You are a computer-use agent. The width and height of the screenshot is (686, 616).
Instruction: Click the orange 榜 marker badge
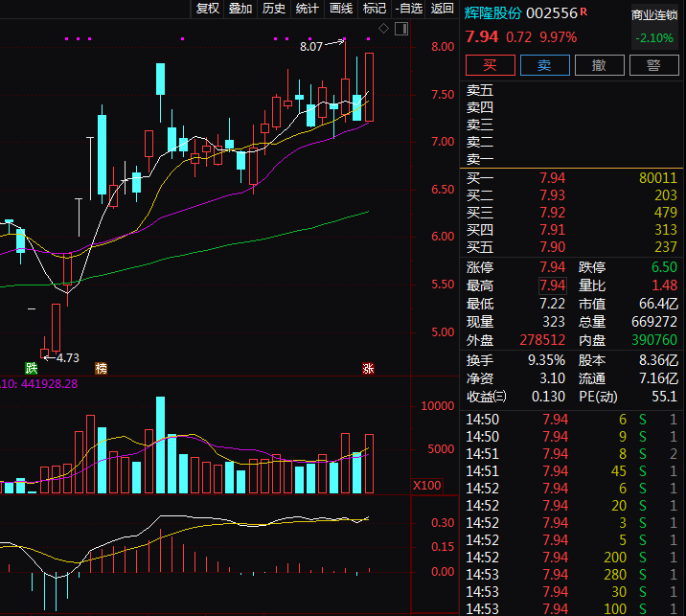click(x=101, y=369)
